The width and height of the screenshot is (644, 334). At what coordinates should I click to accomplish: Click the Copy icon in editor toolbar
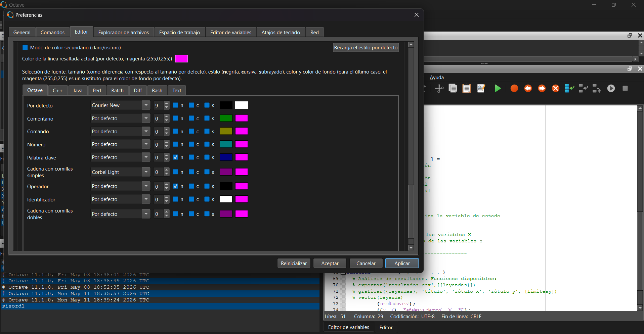tap(453, 88)
